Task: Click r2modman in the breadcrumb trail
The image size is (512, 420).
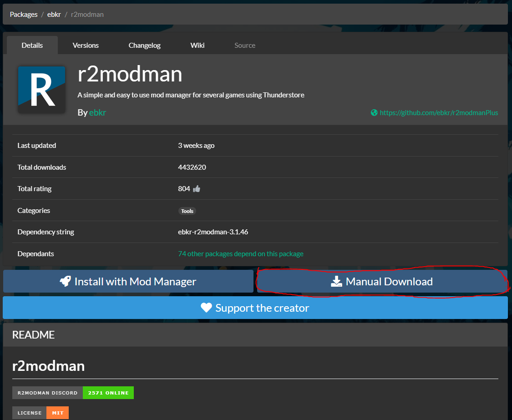Action: coord(87,15)
